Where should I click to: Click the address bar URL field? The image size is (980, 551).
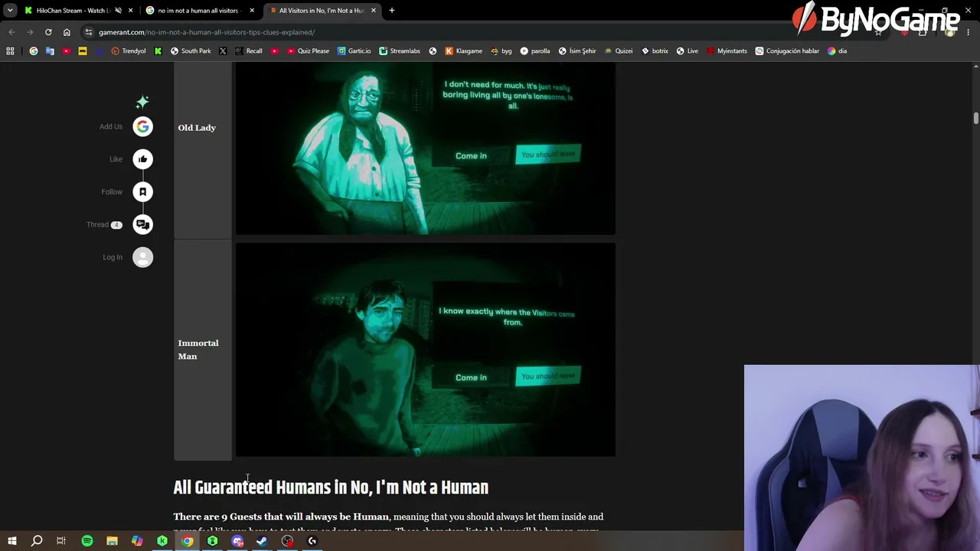tap(475, 32)
